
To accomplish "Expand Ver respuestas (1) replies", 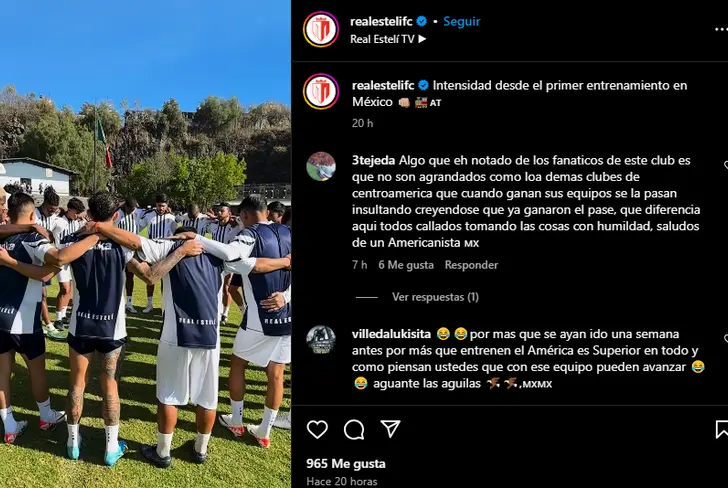I will click(435, 297).
